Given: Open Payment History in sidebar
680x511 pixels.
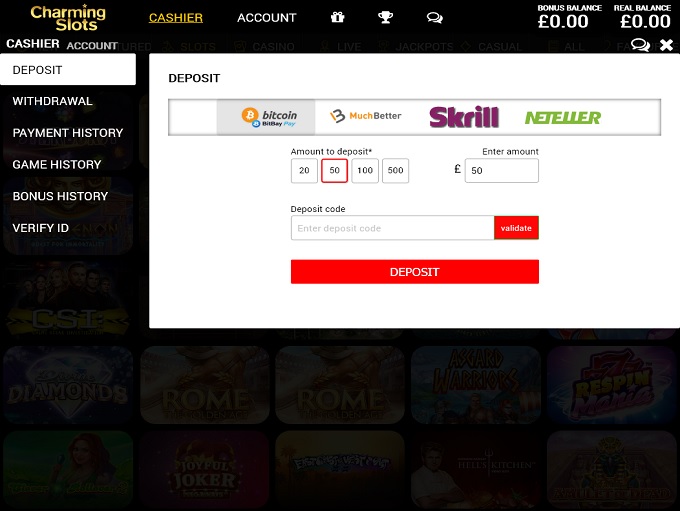Looking at the screenshot, I should point(68,133).
